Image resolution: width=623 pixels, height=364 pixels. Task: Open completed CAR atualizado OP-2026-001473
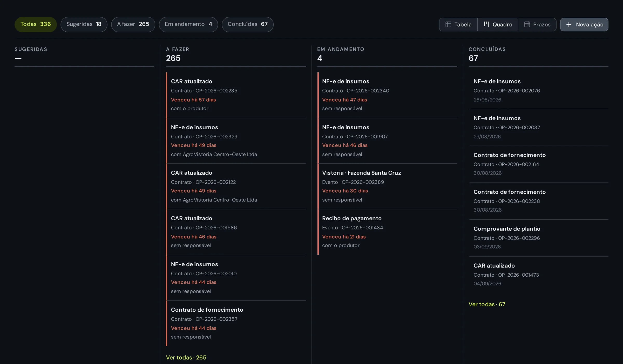[538, 275]
